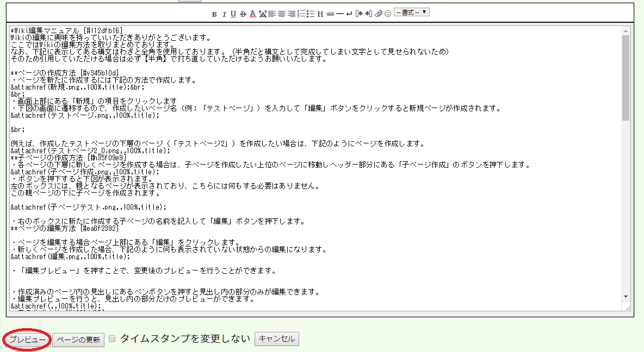Center align the text
644x352 pixels.
(x=281, y=14)
